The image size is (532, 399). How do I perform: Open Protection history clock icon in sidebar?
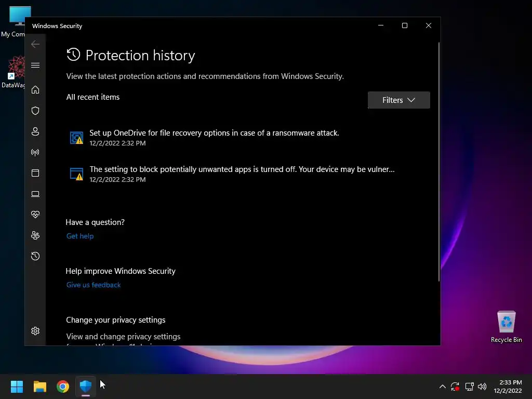[x=35, y=256]
